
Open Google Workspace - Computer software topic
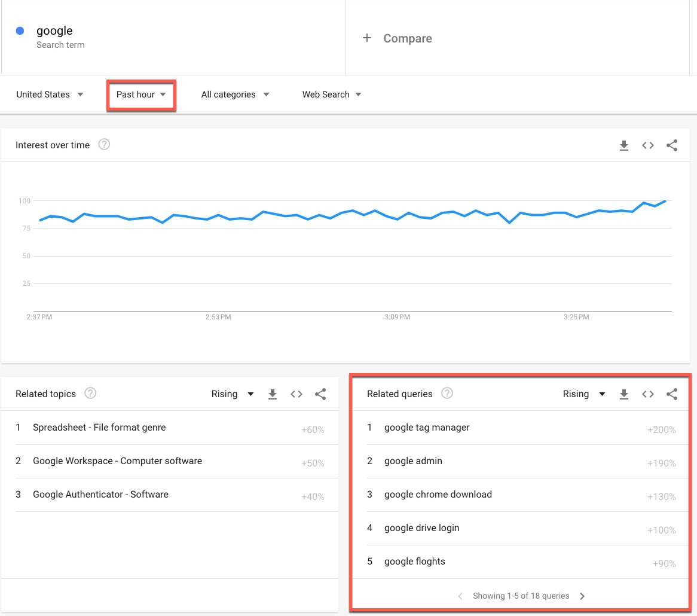[x=117, y=461]
